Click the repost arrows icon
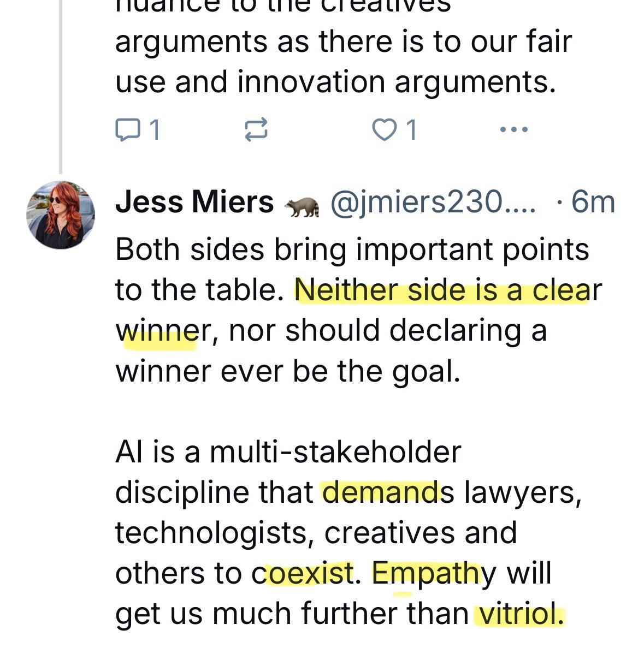The height and width of the screenshot is (648, 644). point(256,130)
